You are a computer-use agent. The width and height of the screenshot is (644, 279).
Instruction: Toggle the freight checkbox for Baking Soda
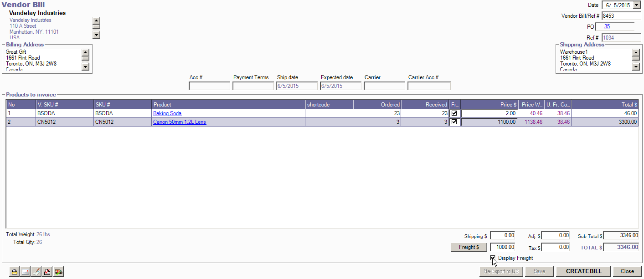(x=454, y=113)
